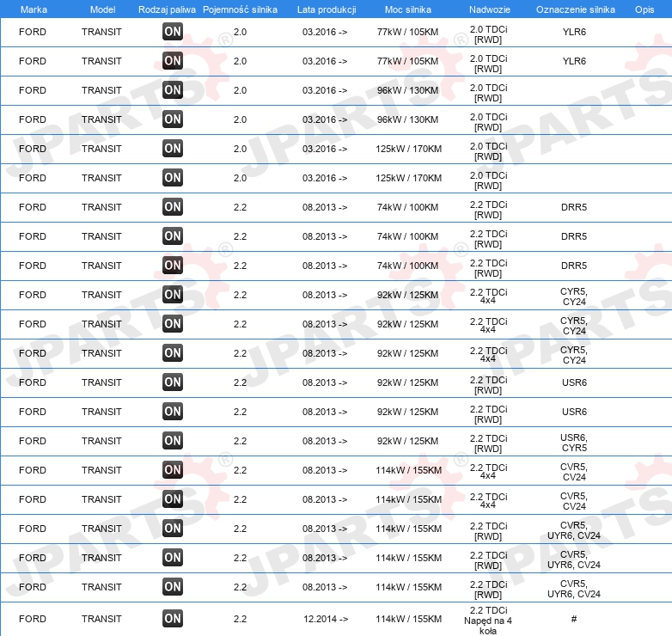Select '2.2 TDCi Napęd na 4 koła' cell
Image resolution: width=672 pixels, height=636 pixels.
point(488,621)
